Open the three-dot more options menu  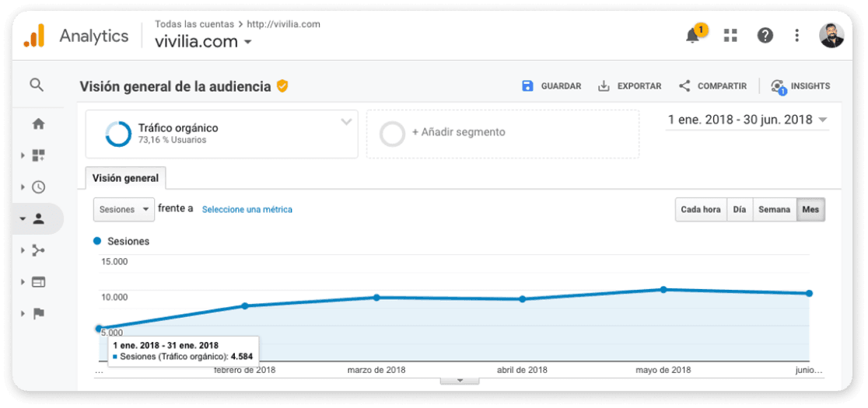pyautogui.click(x=796, y=36)
